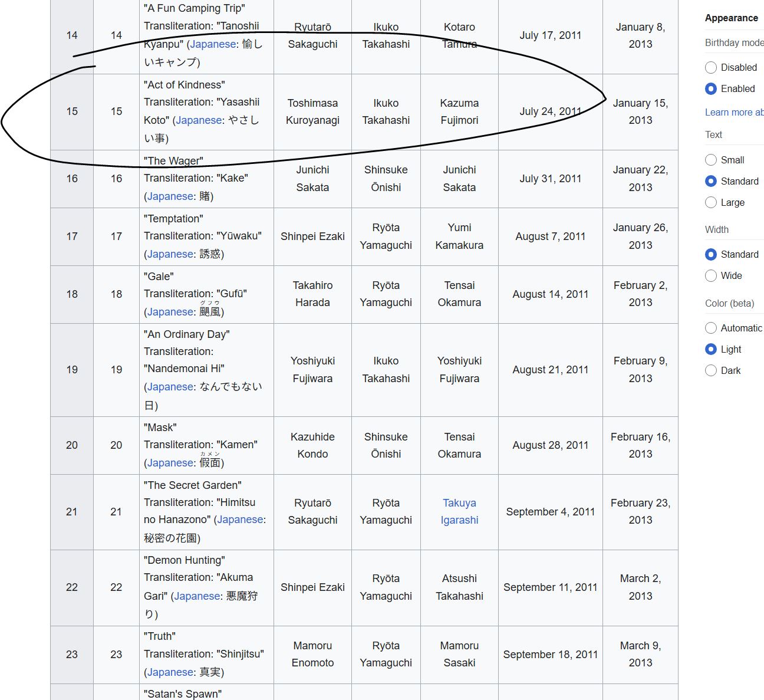Click "Shinsuke Ōnishi" in the Mask row
Viewport: 764px width, 700px height.
(386, 445)
